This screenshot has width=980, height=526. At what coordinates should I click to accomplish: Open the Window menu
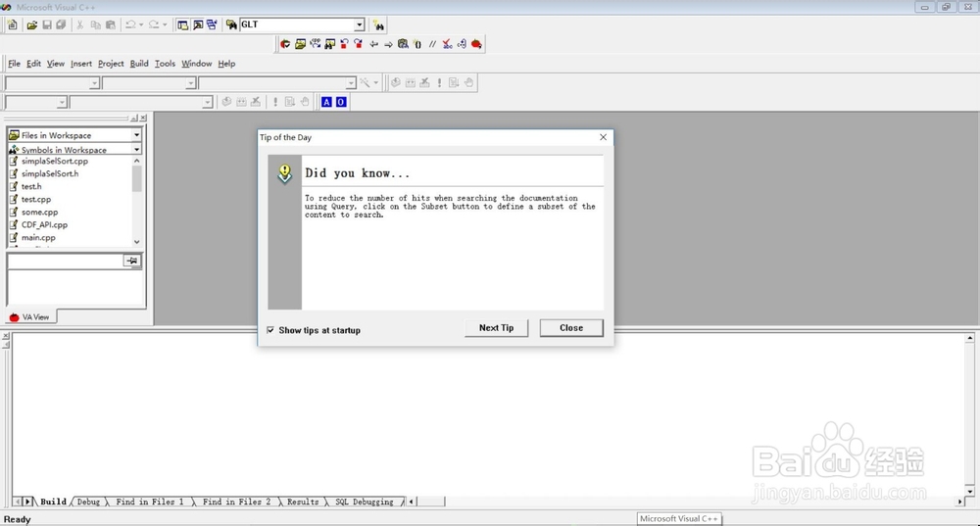pos(197,63)
